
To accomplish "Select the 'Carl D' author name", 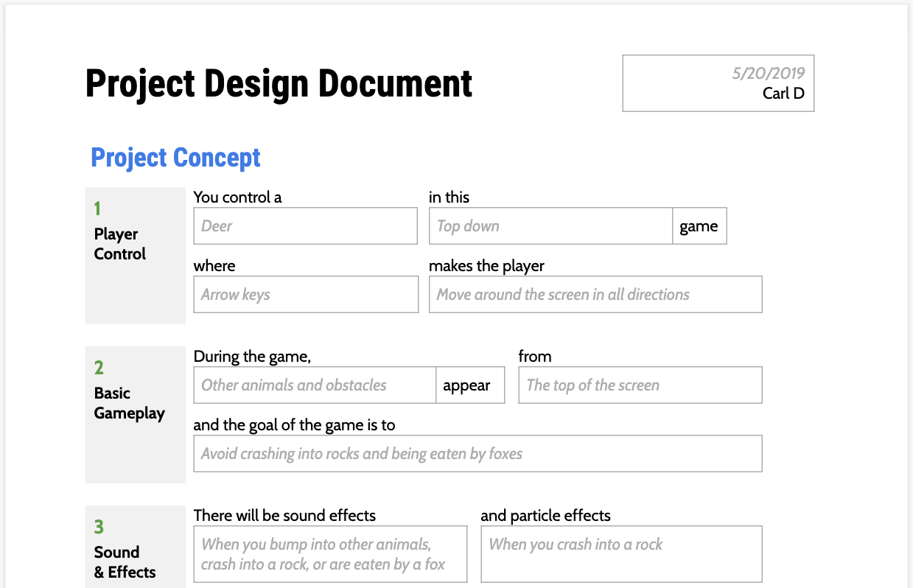I will tap(783, 94).
